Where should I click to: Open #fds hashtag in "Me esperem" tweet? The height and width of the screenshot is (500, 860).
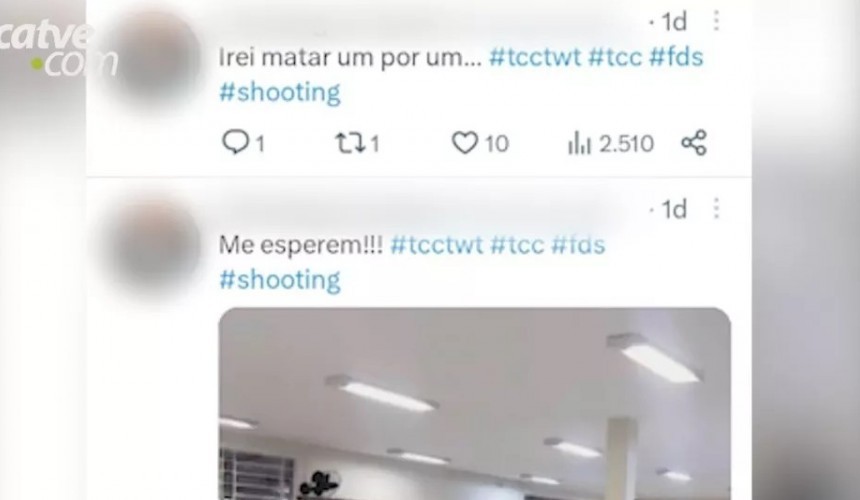click(x=578, y=245)
